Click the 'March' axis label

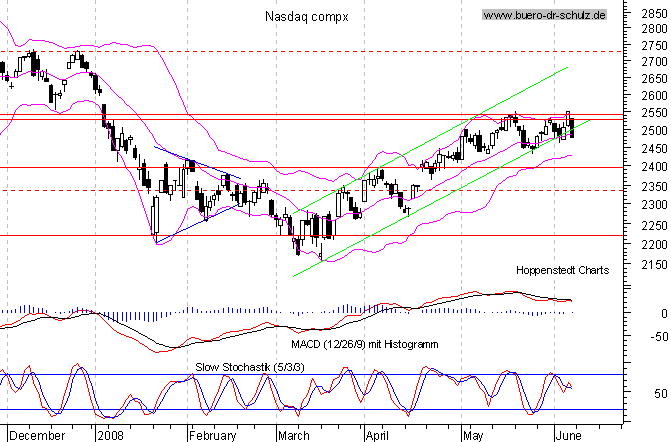point(294,436)
